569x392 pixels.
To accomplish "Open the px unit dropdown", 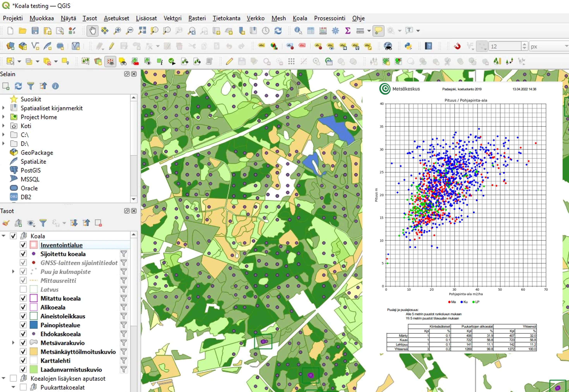I will pyautogui.click(x=549, y=46).
